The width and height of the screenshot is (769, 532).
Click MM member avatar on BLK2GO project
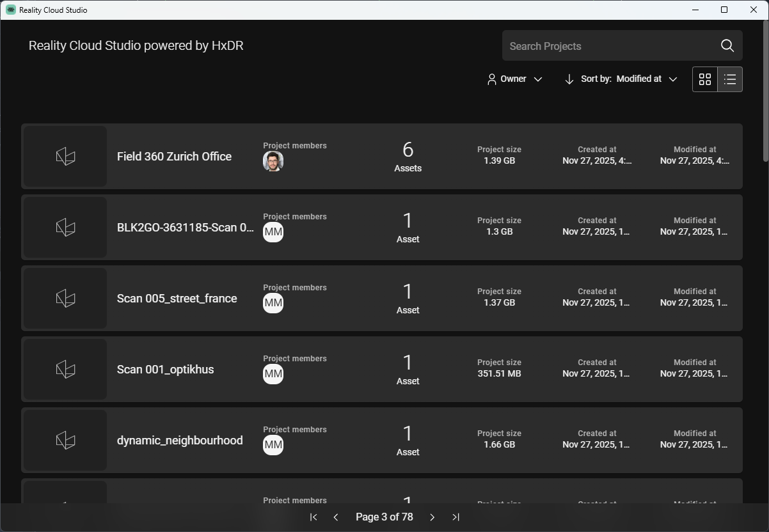(273, 232)
